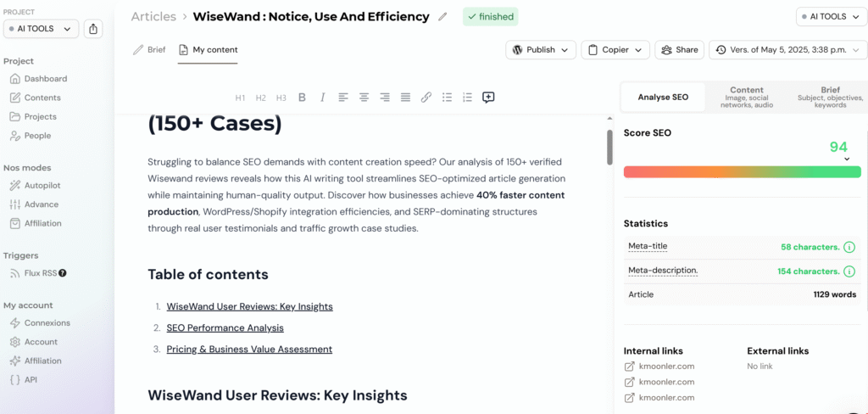The width and height of the screenshot is (868, 414).
Task: Expand the SEO score chevron under 94
Action: tap(847, 159)
